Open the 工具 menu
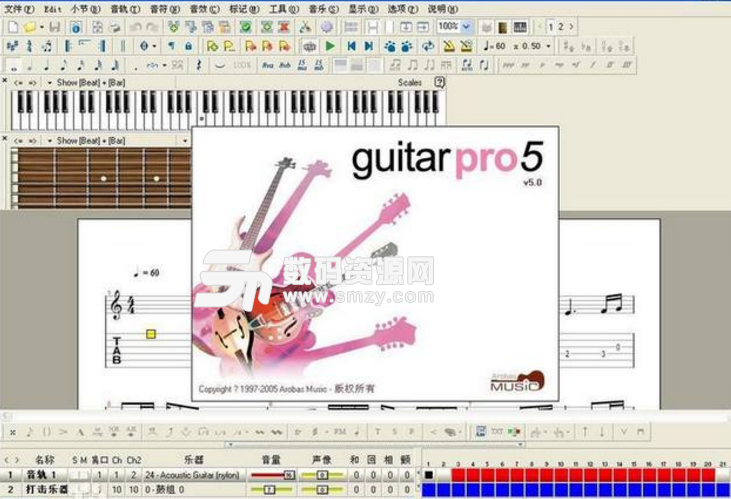The width and height of the screenshot is (731, 499). pyautogui.click(x=284, y=9)
